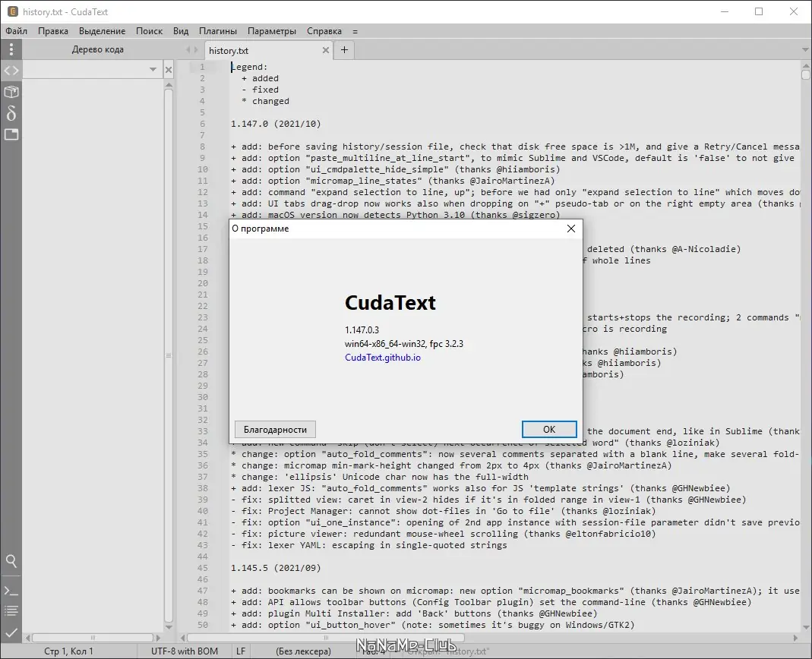Open the Вид menu

(x=181, y=31)
